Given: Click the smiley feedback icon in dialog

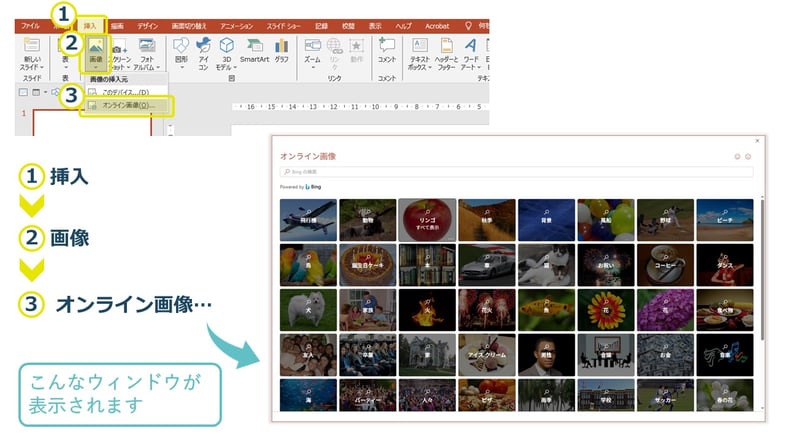Looking at the screenshot, I should [737, 157].
